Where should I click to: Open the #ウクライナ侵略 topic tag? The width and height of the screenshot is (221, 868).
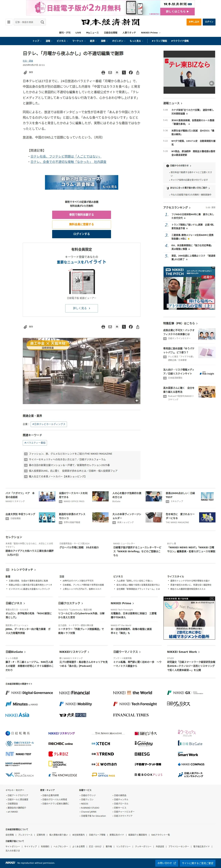[180, 41]
